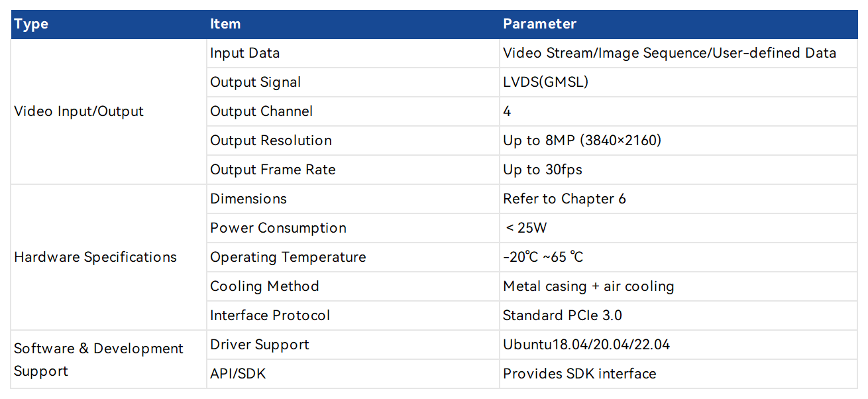Click the "Input Data" item cell

coord(245,53)
